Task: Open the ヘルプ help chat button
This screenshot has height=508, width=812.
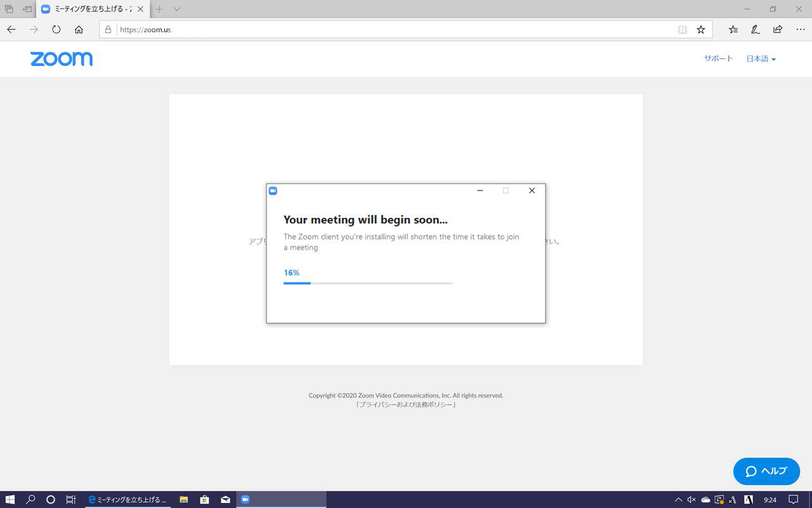Action: tap(766, 471)
